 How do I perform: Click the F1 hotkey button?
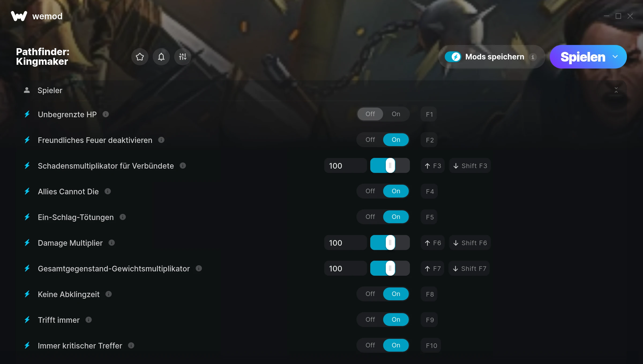point(429,114)
